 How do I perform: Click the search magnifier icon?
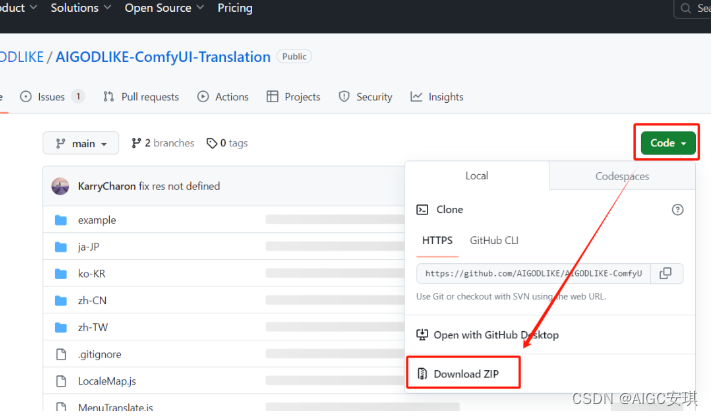pyautogui.click(x=685, y=8)
